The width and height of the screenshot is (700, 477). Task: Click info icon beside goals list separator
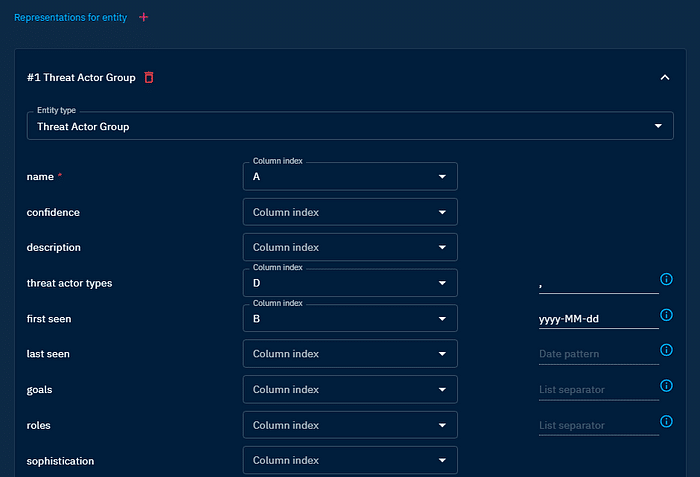(666, 386)
